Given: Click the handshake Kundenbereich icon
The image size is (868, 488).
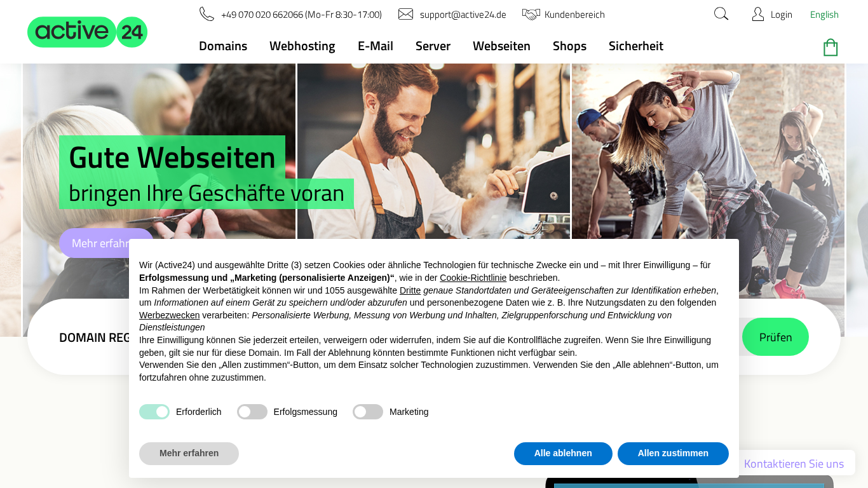Looking at the screenshot, I should pyautogui.click(x=531, y=14).
